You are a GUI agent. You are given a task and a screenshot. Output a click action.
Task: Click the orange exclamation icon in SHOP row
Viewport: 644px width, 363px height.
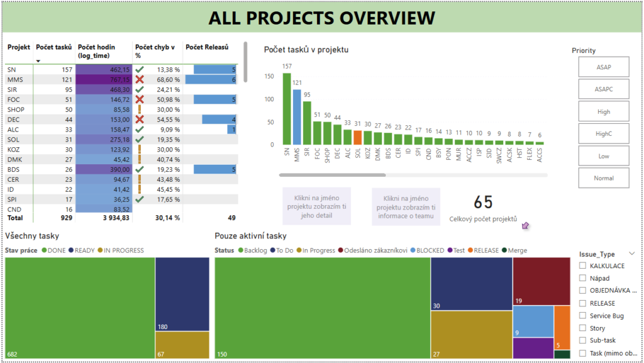click(x=140, y=109)
